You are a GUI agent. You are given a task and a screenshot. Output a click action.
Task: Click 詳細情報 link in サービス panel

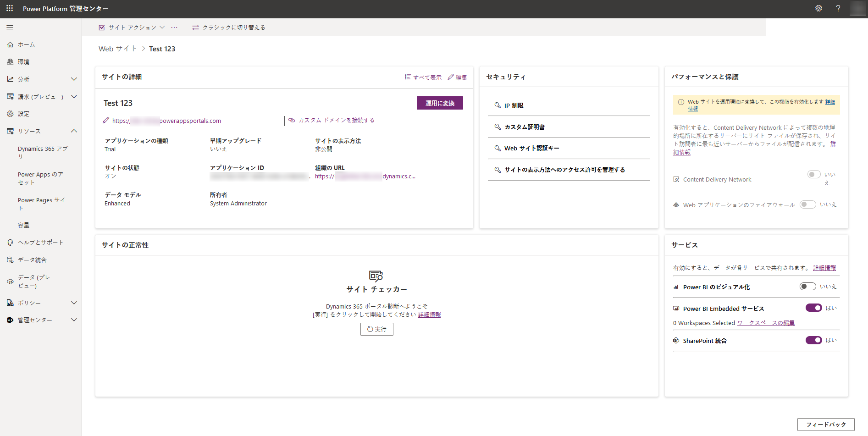click(824, 268)
